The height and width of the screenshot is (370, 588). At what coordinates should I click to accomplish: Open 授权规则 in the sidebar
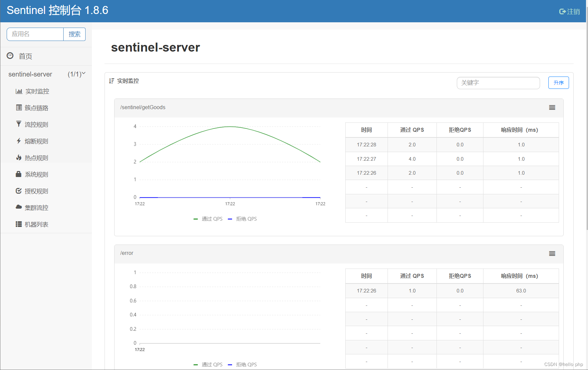37,191
